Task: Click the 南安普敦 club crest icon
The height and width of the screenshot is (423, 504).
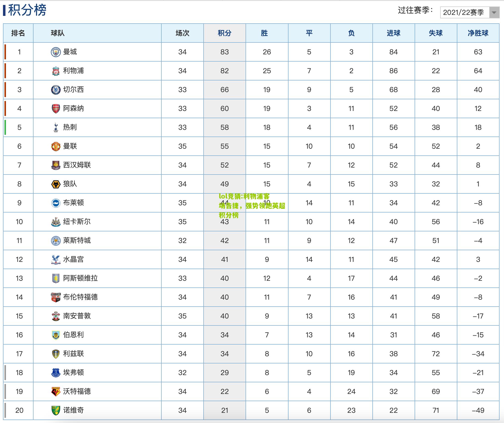Action: [x=56, y=316]
